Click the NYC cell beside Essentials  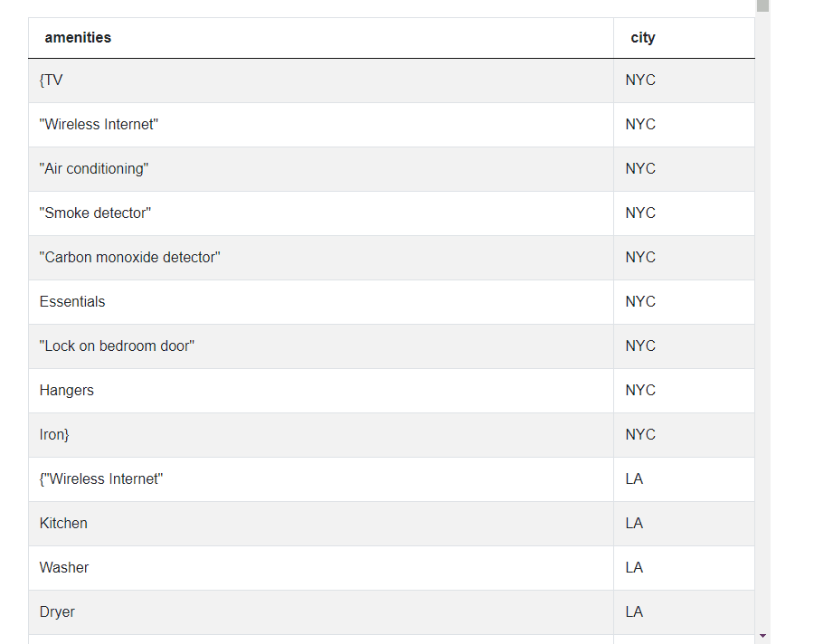[x=640, y=301]
